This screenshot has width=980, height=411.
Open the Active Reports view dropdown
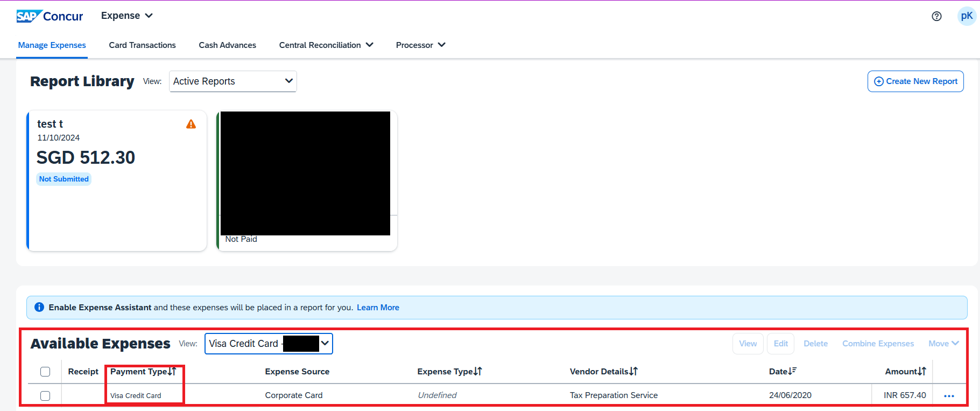point(233,81)
